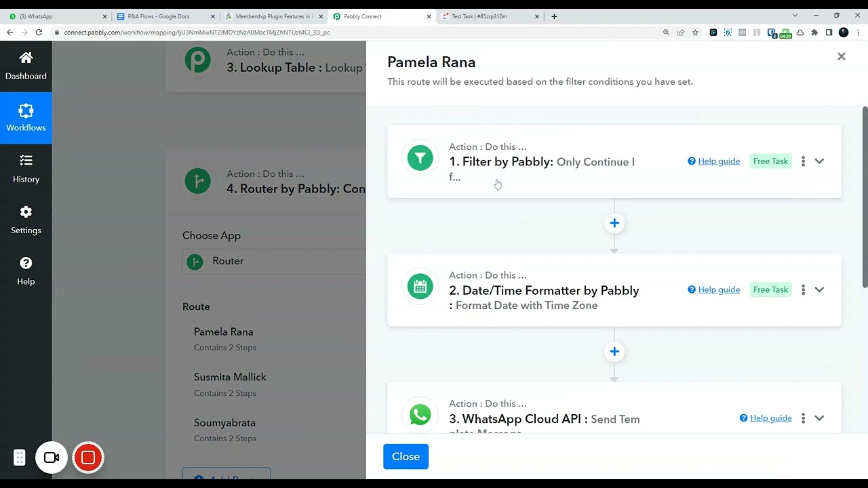Click the Router by Pabbly step icon

197,181
